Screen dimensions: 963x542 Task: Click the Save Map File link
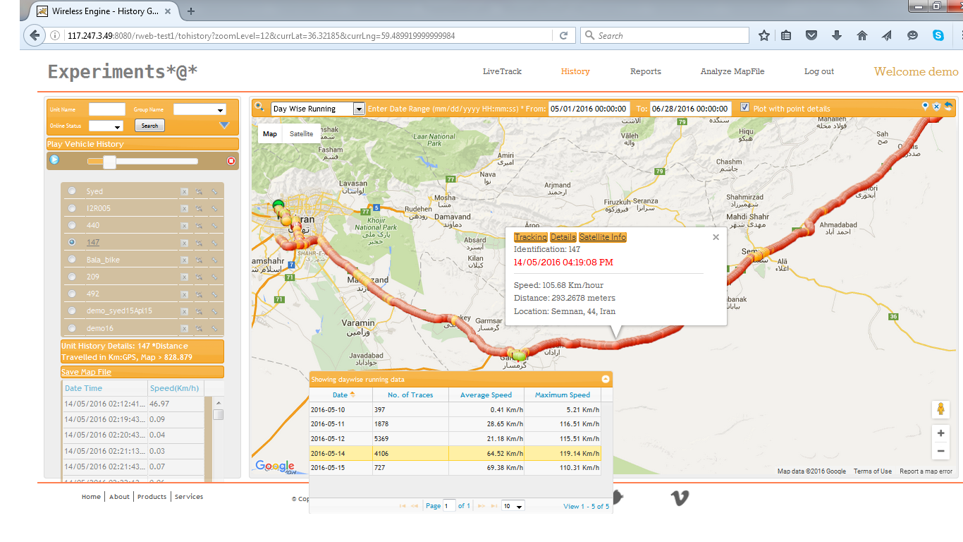tap(86, 372)
